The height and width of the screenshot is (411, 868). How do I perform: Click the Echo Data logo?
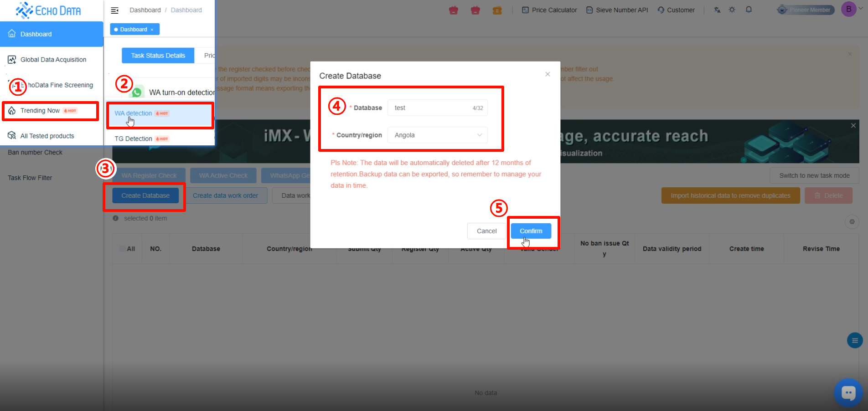[48, 10]
